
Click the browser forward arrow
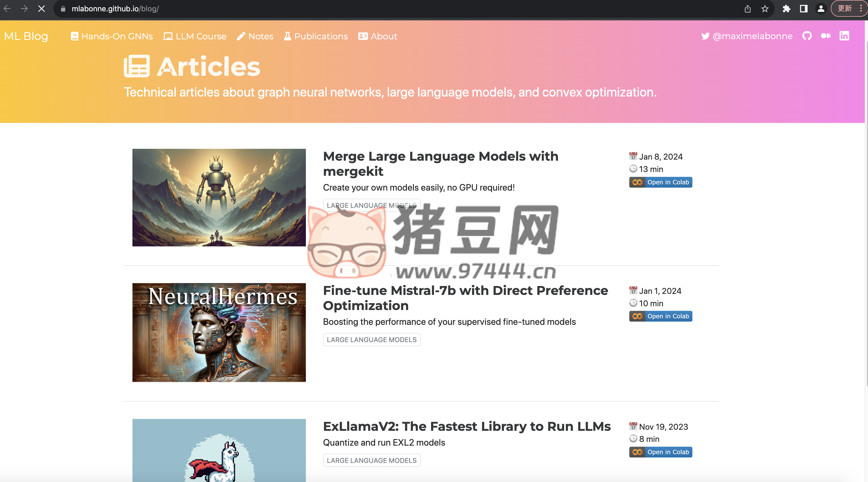coord(24,8)
